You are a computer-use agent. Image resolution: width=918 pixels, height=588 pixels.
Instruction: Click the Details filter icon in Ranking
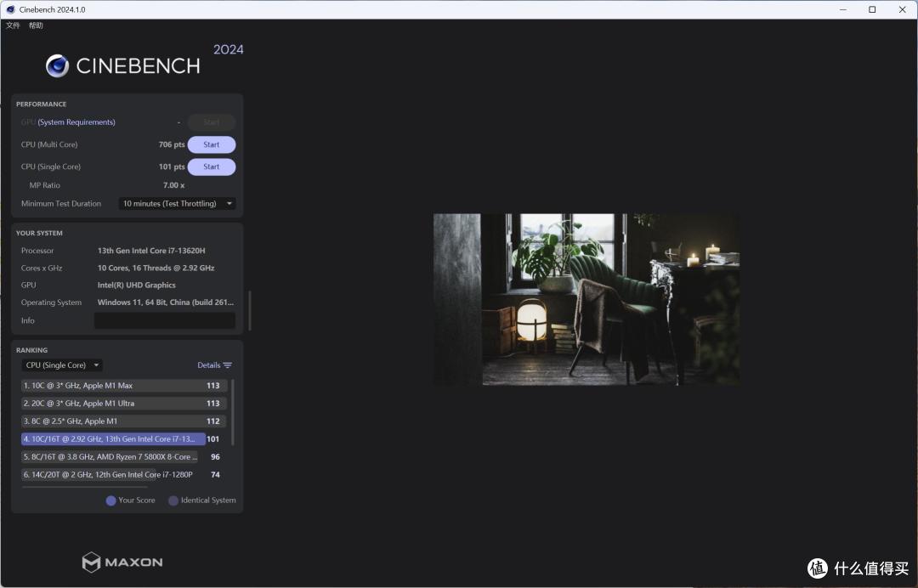pyautogui.click(x=228, y=365)
